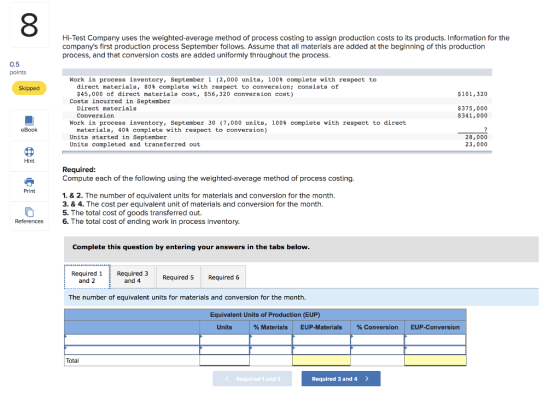Image resolution: width=560 pixels, height=407 pixels.
Task: Click the EUP-Conversion column header
Action: coord(435,327)
